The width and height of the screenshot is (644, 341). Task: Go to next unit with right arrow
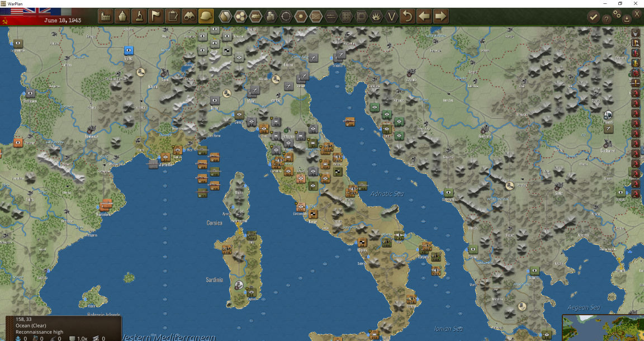click(x=441, y=16)
